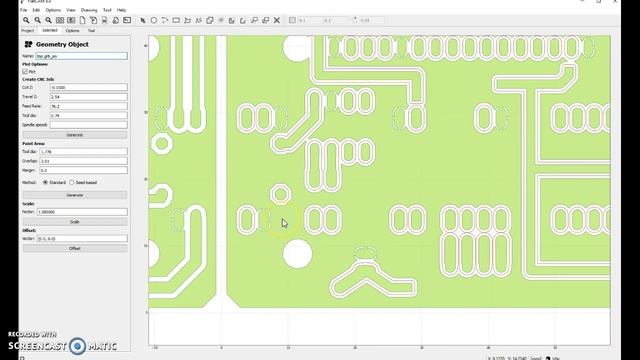Click the Replot toolbar icon
This screenshot has width=640, height=360.
(71, 20)
